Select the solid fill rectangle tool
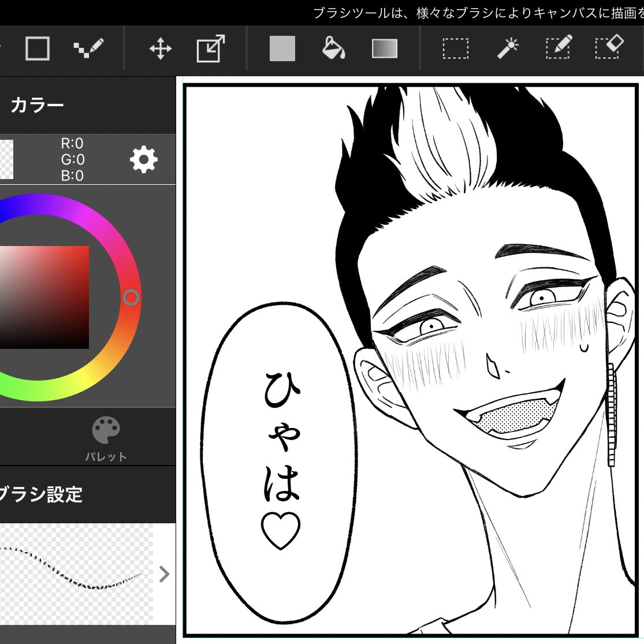The width and height of the screenshot is (644, 644). click(x=282, y=49)
